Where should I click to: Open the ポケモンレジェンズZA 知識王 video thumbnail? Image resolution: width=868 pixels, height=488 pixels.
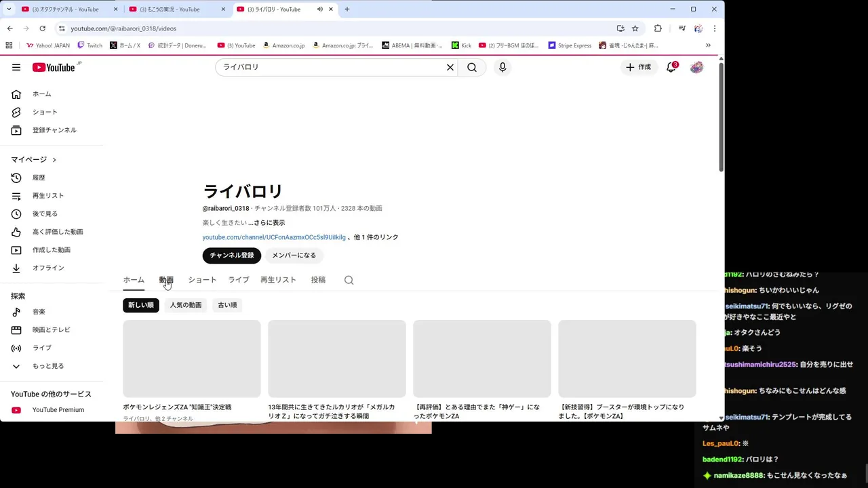pyautogui.click(x=192, y=359)
